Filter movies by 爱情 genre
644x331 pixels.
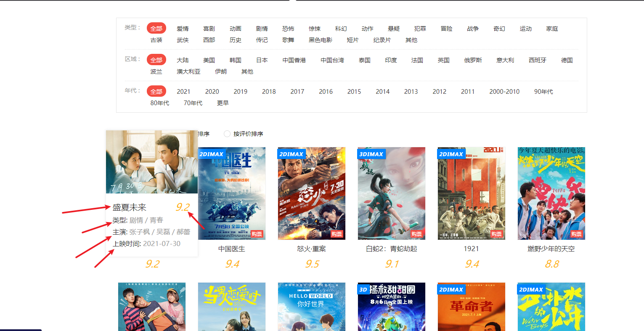click(183, 29)
